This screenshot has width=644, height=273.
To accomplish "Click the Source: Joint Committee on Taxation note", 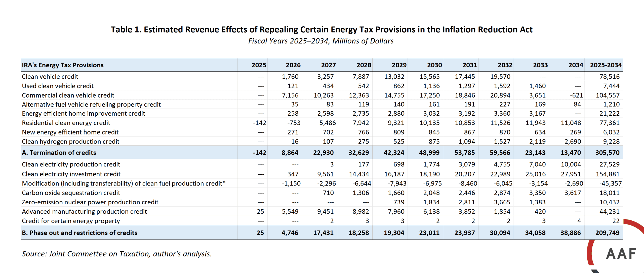I will (117, 254).
